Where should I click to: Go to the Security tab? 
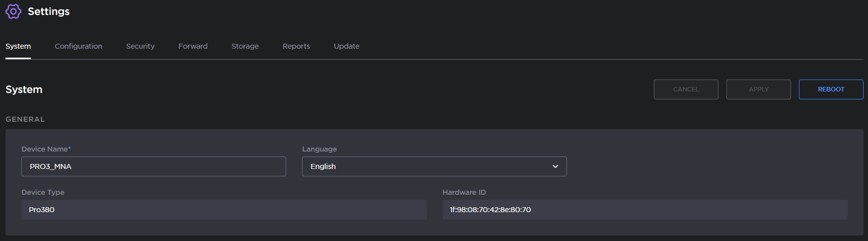(x=140, y=46)
